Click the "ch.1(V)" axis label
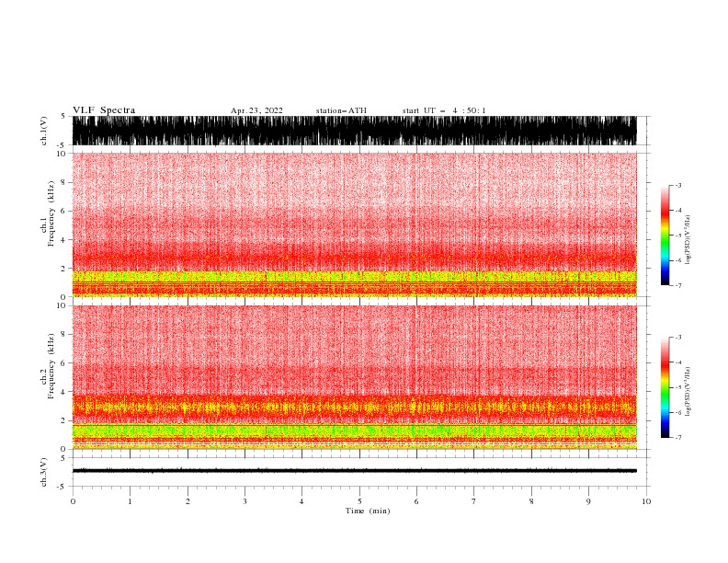 point(44,131)
